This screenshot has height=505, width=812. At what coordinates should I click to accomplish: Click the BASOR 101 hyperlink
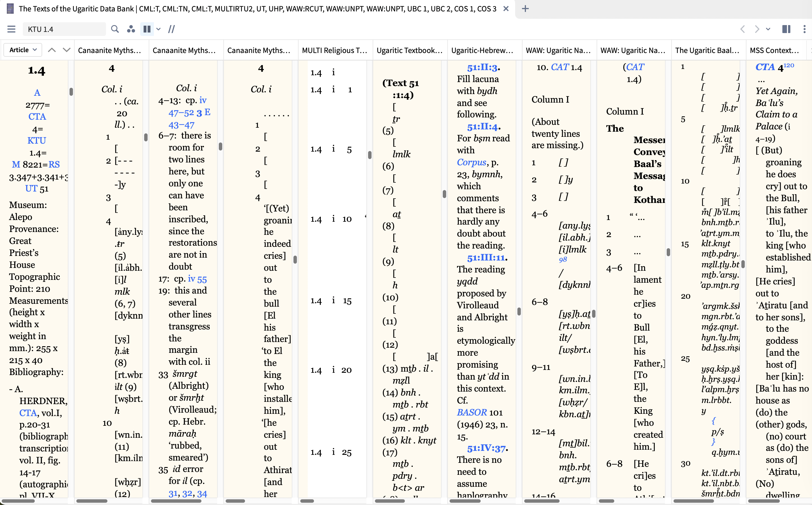[472, 412]
